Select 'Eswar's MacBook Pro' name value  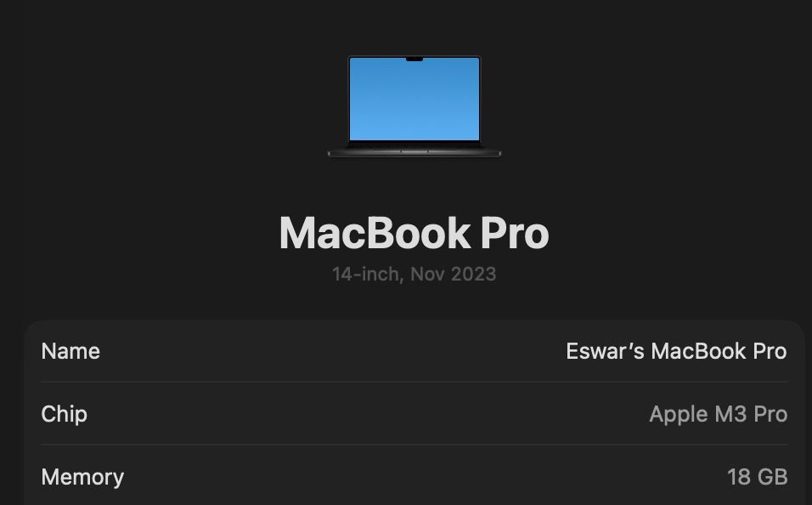[x=677, y=351]
